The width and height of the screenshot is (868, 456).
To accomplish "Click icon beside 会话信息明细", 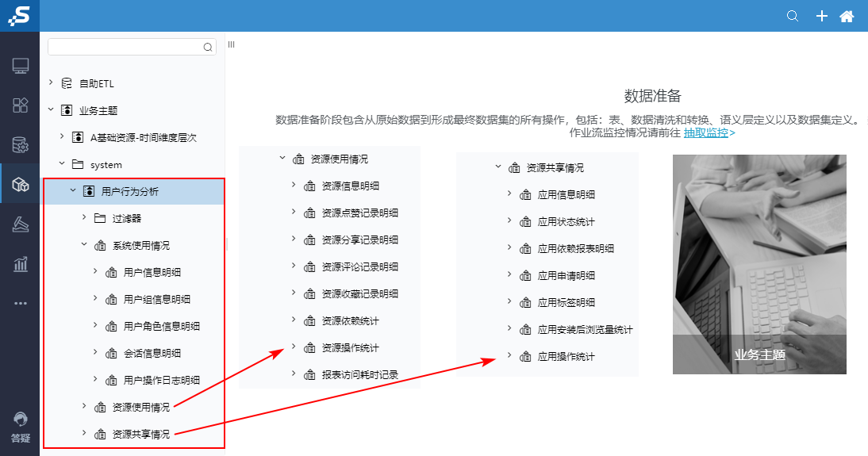I will pos(111,353).
